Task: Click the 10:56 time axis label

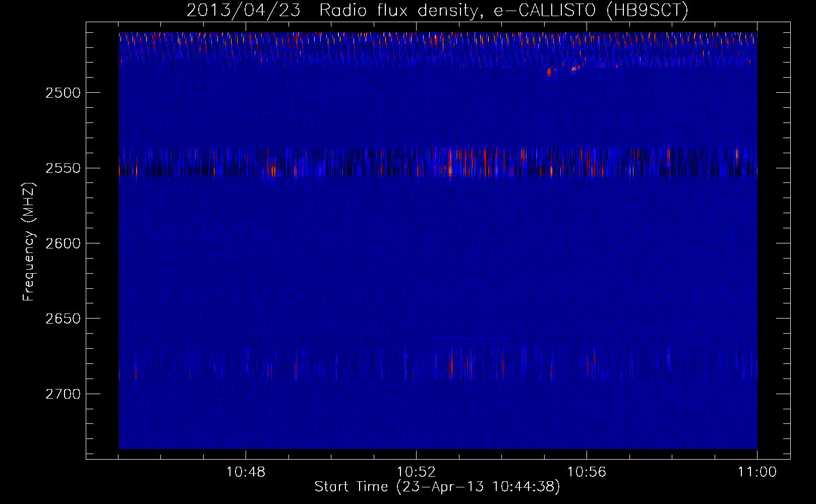Action: (x=587, y=472)
